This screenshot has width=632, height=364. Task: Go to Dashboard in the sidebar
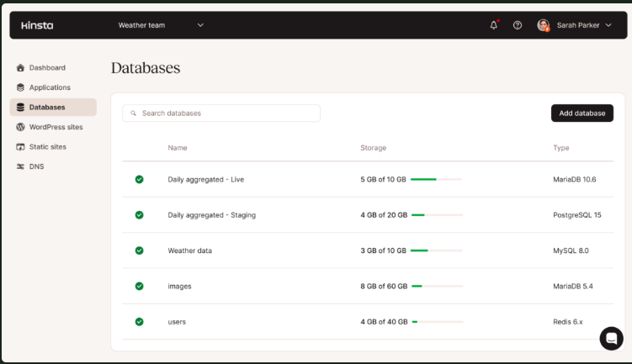click(x=47, y=67)
